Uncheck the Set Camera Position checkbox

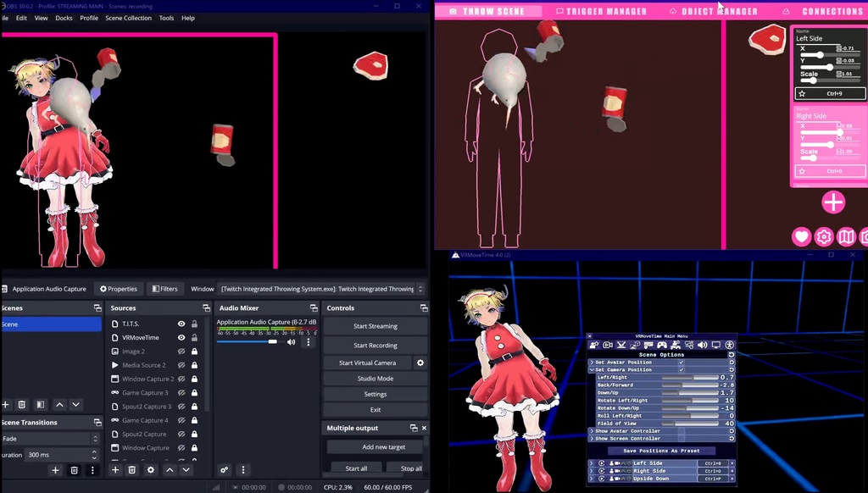[682, 370]
